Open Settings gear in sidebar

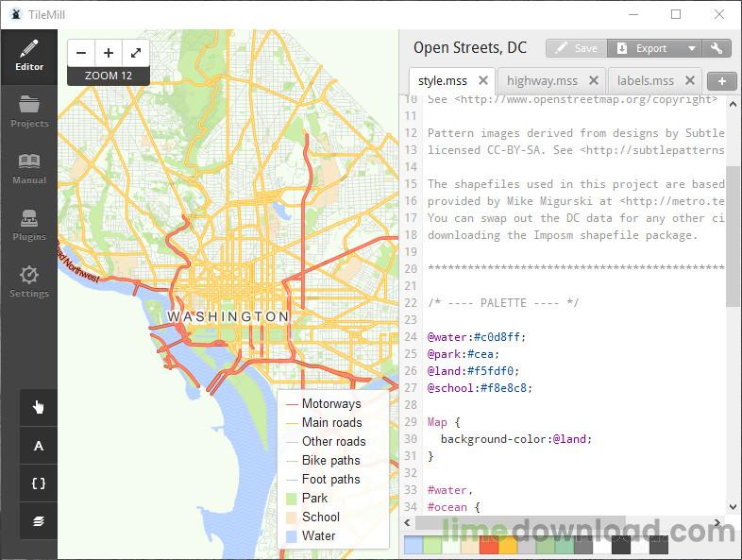29,282
